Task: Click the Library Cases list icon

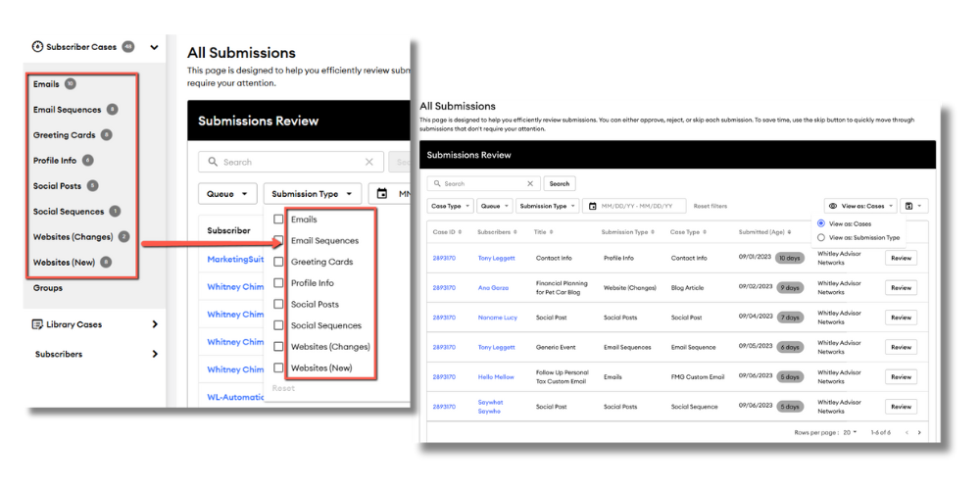Action: click(x=38, y=324)
